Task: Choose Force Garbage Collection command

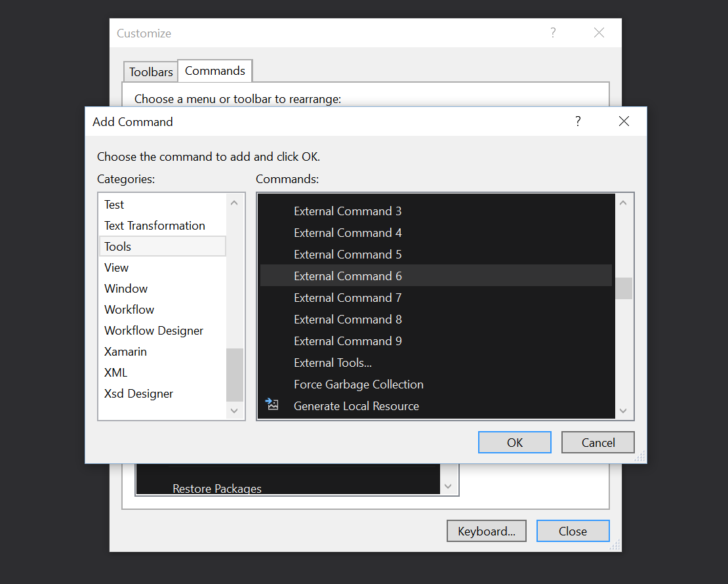Action: [x=436, y=385]
